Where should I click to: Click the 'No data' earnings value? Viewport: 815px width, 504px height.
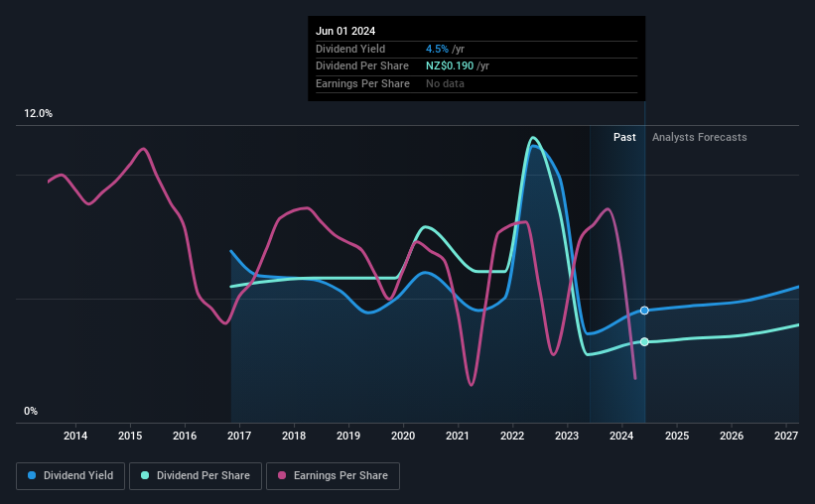pos(445,83)
